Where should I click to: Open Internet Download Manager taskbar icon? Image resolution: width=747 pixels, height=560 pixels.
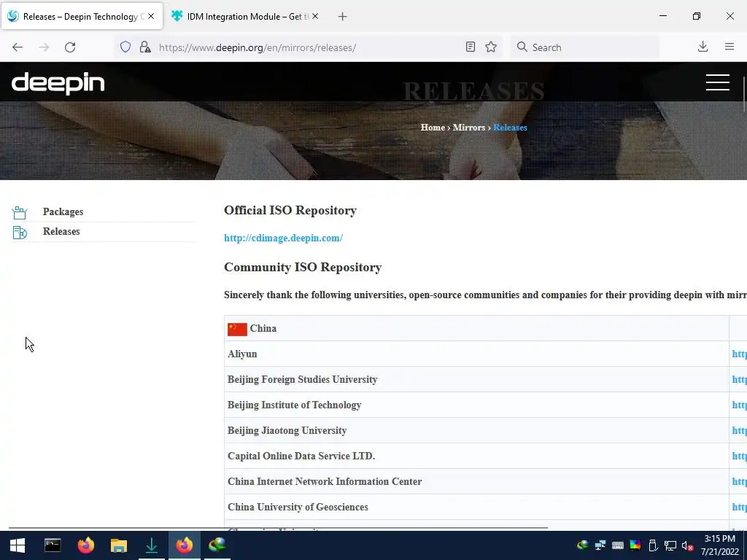217,545
